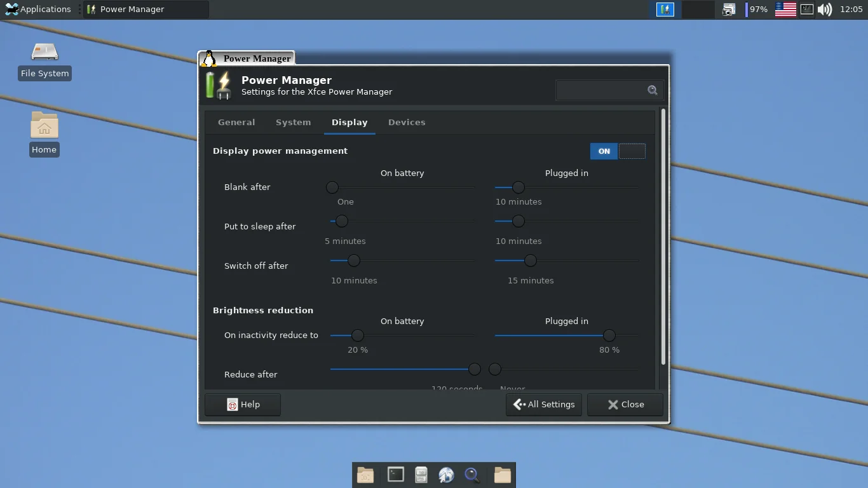Click the Close button in Power Manager

click(x=625, y=405)
